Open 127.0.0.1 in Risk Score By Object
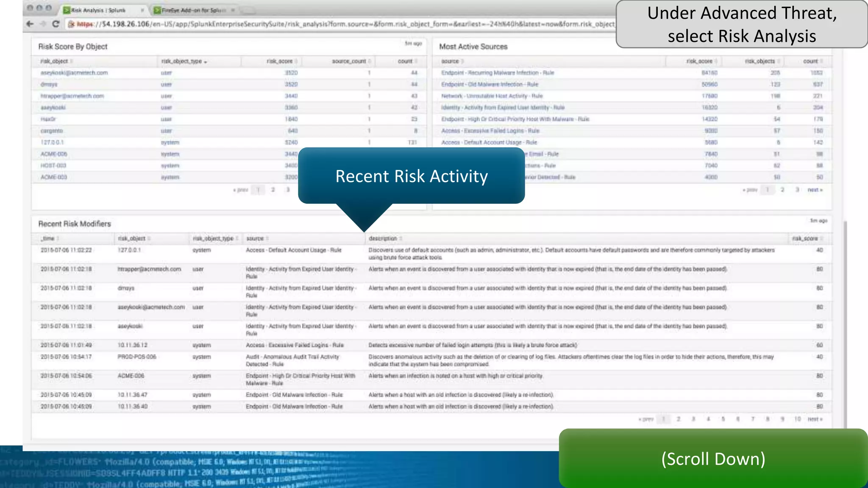868x488 pixels. pos(52,142)
